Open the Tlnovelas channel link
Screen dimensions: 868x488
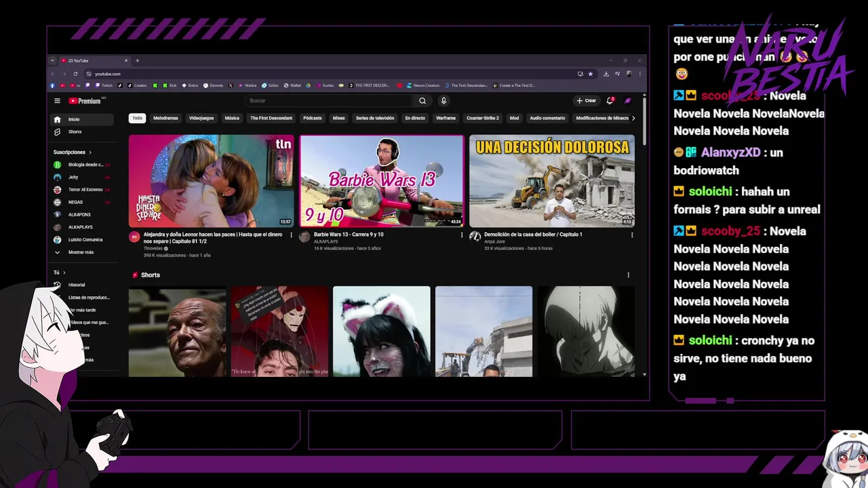153,249
